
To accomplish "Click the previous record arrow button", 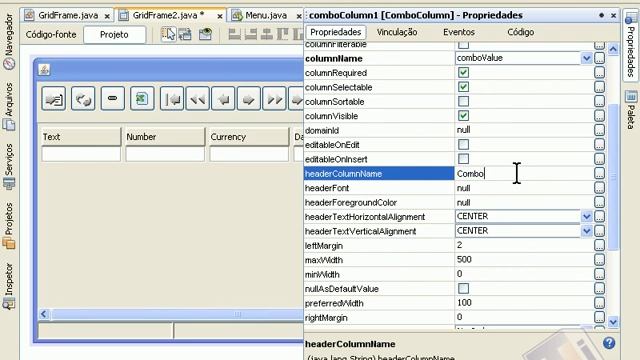I will tap(223, 98).
